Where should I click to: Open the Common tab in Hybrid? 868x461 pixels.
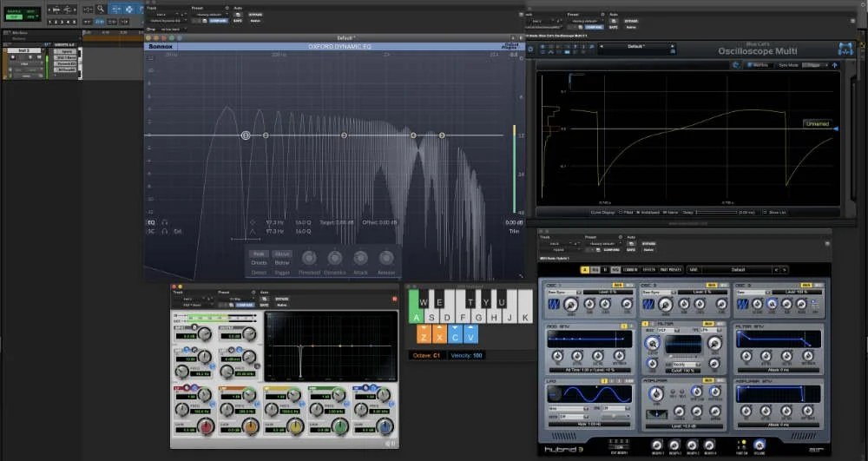coord(630,270)
